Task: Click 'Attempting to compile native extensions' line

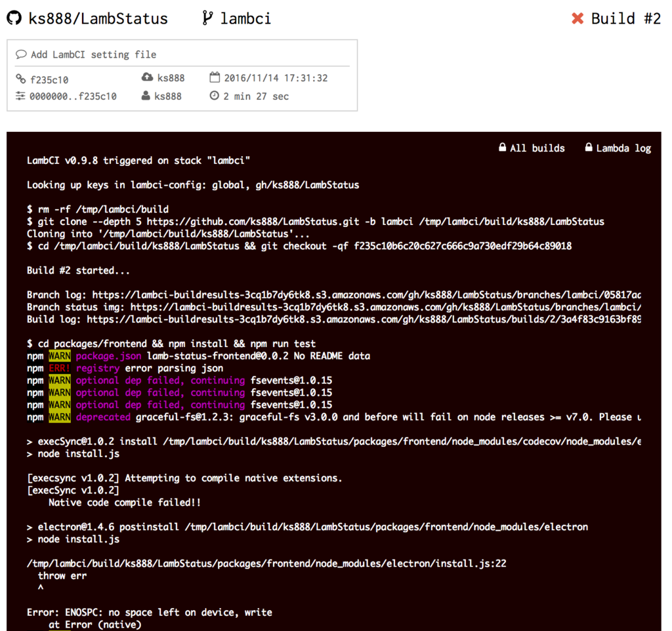Action: 184,479
